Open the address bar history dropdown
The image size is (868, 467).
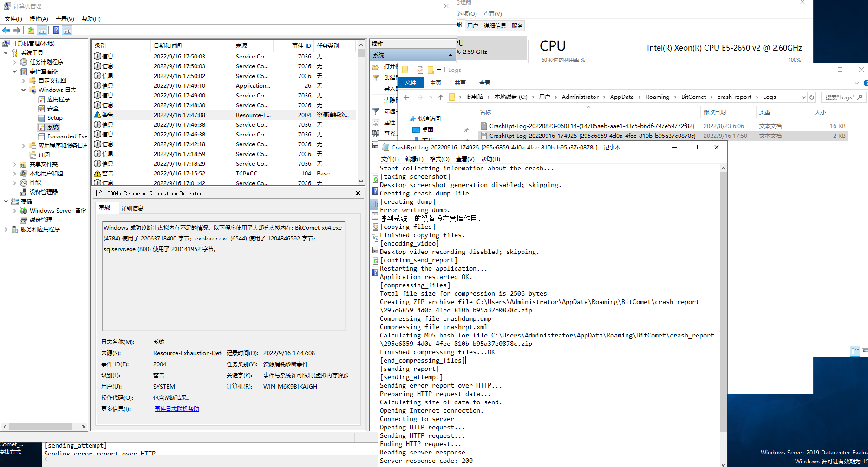click(803, 97)
